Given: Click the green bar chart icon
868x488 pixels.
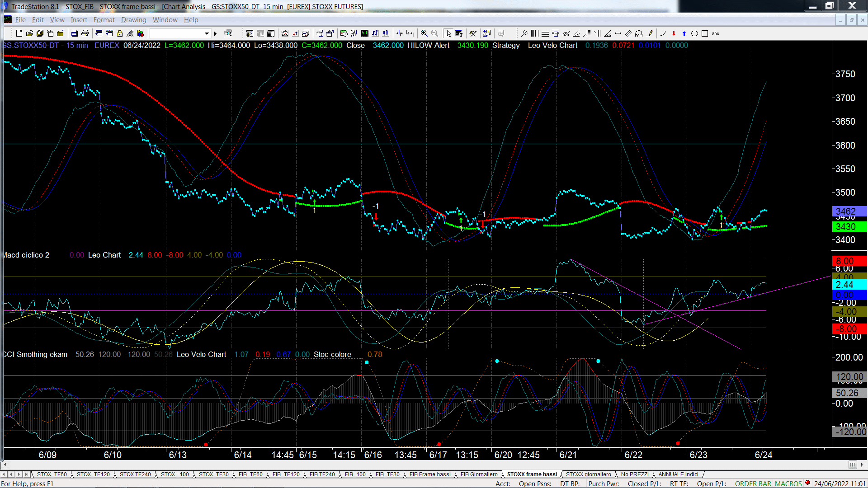Looking at the screenshot, I should click(364, 33).
